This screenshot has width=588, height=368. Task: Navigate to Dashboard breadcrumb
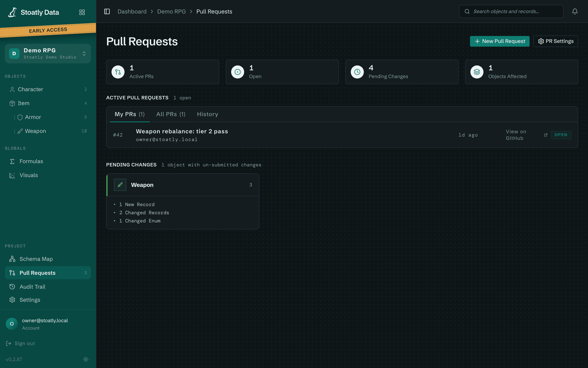click(132, 11)
